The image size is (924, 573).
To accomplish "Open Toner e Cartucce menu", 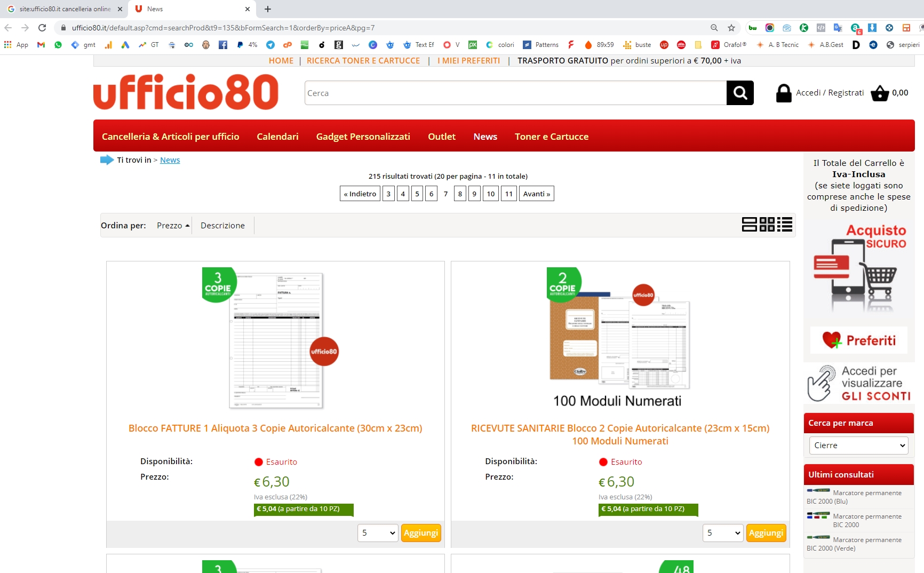I will coord(552,137).
